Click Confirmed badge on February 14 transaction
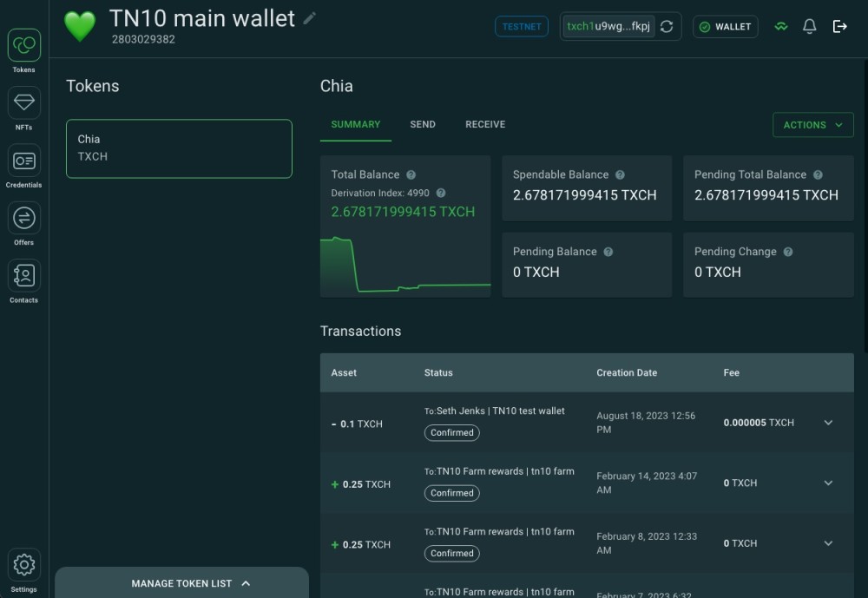The height and width of the screenshot is (598, 868). tap(451, 493)
